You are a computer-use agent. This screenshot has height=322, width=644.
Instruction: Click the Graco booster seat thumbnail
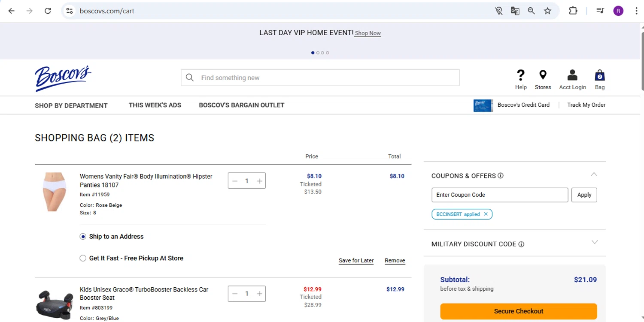pyautogui.click(x=55, y=304)
